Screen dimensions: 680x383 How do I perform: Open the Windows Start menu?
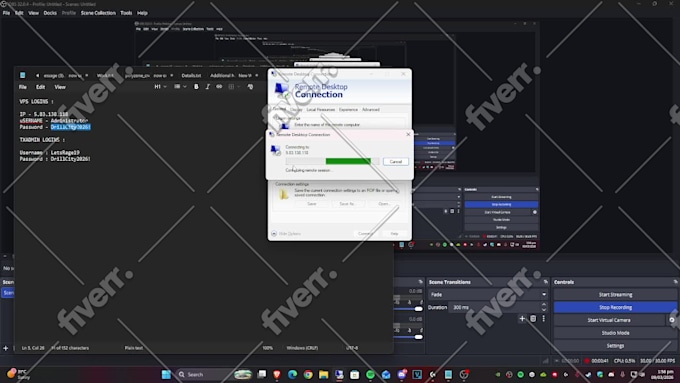pos(166,374)
